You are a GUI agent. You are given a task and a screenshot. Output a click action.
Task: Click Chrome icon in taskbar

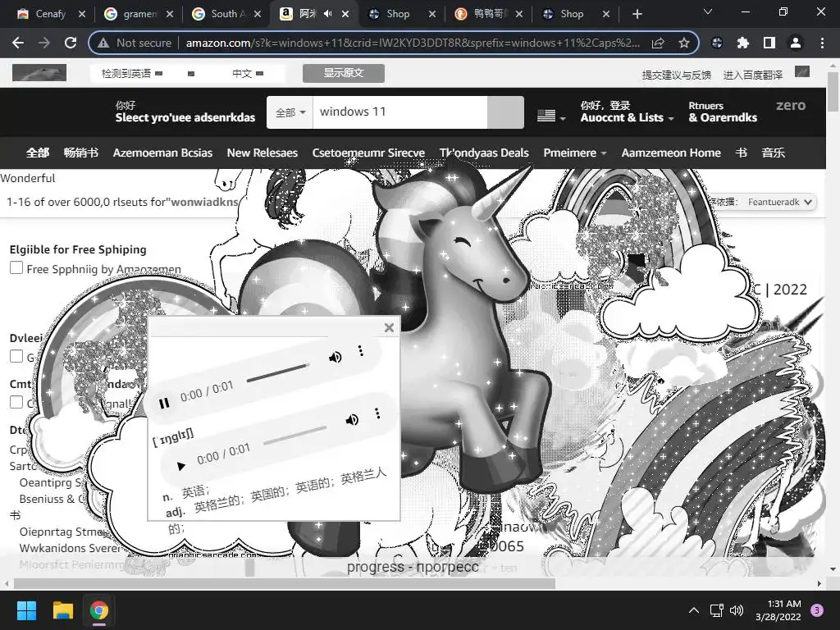tap(99, 610)
